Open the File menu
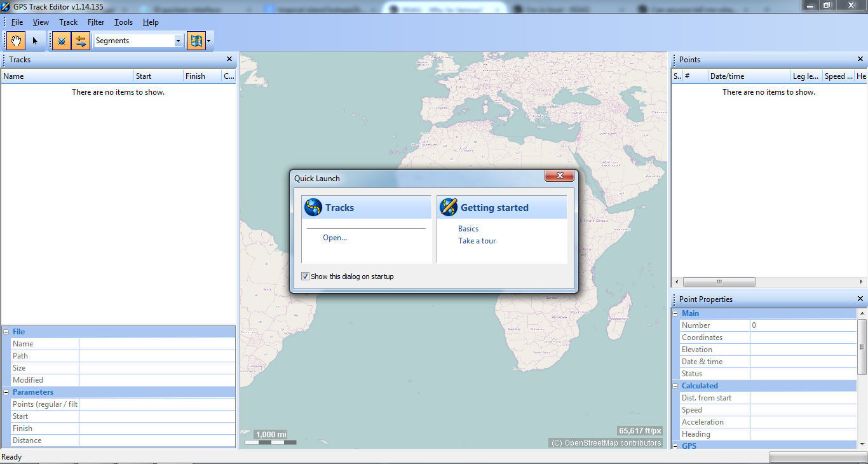The width and height of the screenshot is (868, 464). (17, 22)
